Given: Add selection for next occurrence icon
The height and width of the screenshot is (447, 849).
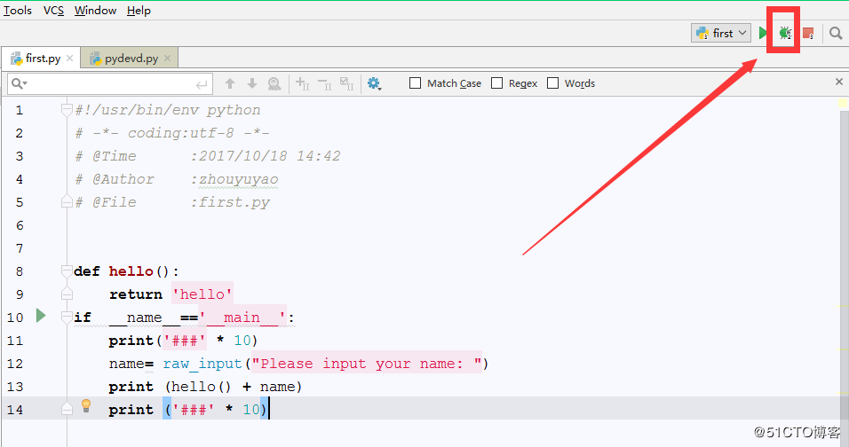Looking at the screenshot, I should [x=302, y=83].
